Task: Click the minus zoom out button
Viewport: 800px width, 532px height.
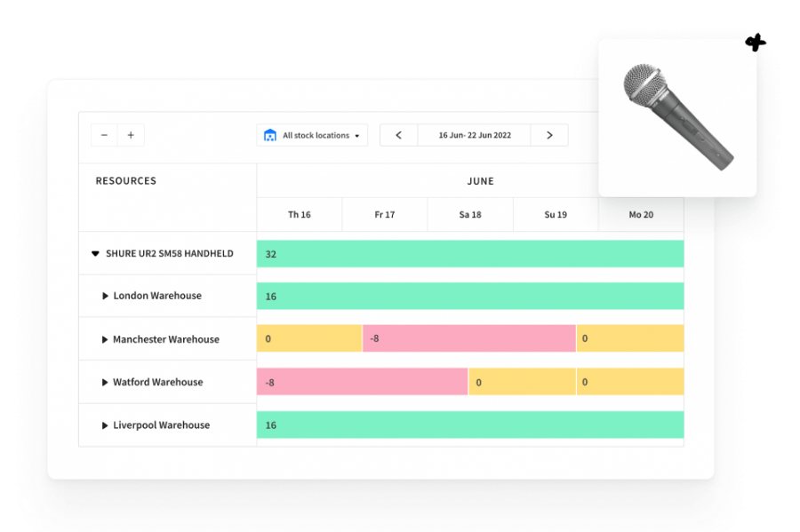Action: click(x=104, y=135)
